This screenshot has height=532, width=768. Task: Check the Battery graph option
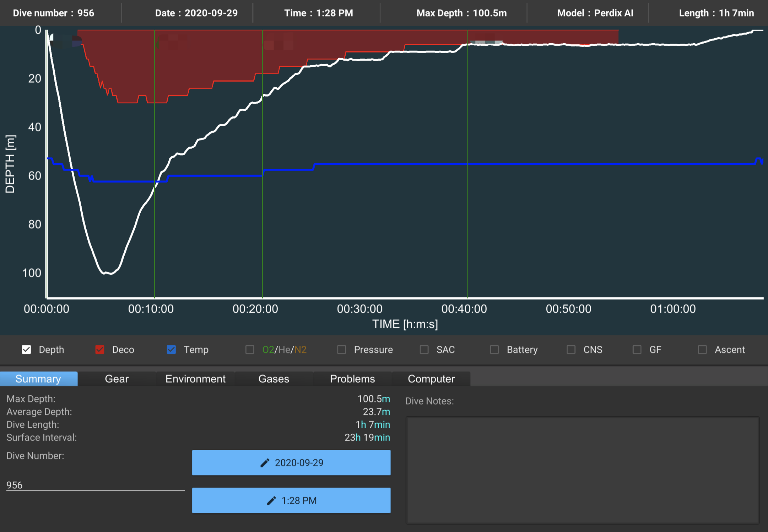494,350
